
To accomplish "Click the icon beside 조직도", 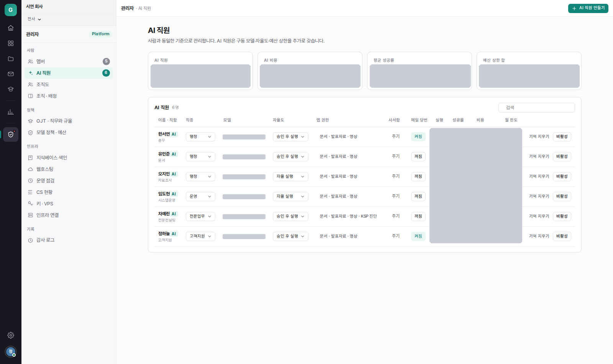I will pyautogui.click(x=30, y=84).
